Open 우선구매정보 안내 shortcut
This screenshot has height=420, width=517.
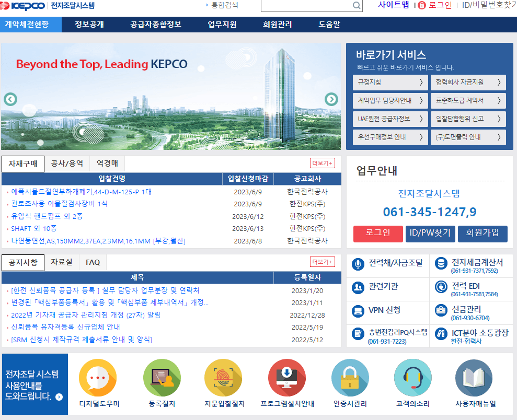pyautogui.click(x=390, y=137)
